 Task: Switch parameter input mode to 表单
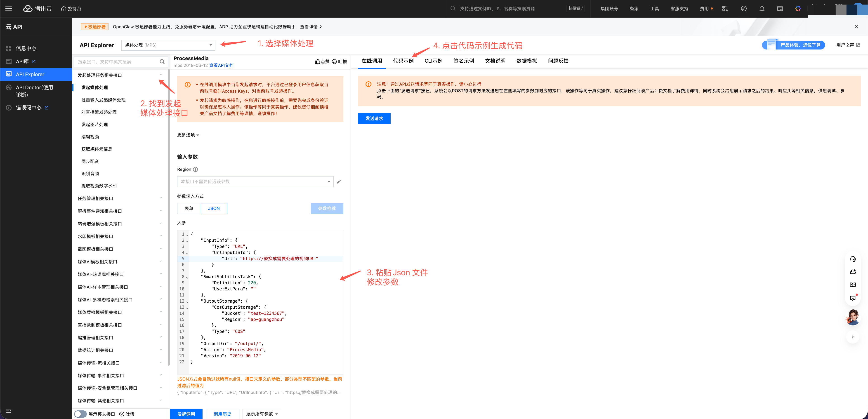[x=188, y=209]
